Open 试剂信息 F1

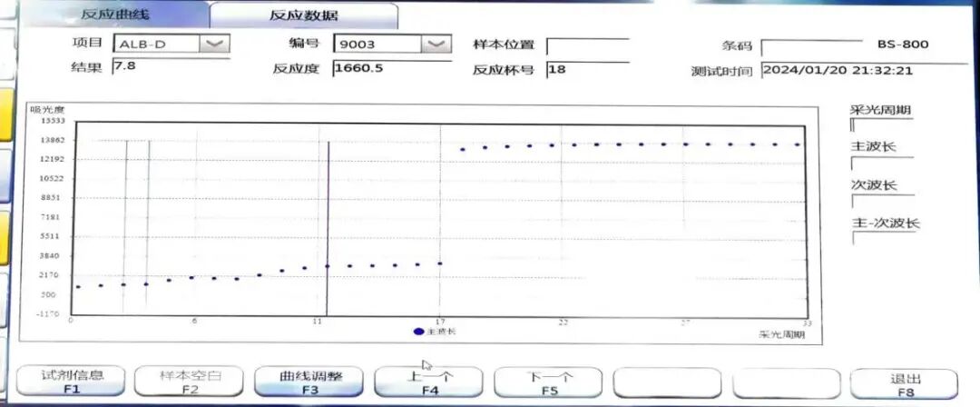click(x=72, y=382)
